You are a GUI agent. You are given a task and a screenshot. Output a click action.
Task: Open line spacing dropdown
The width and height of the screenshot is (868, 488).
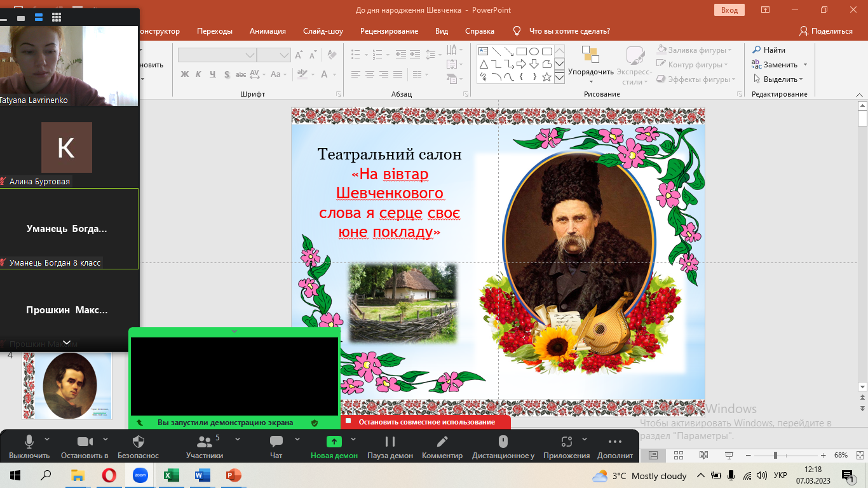pyautogui.click(x=433, y=55)
